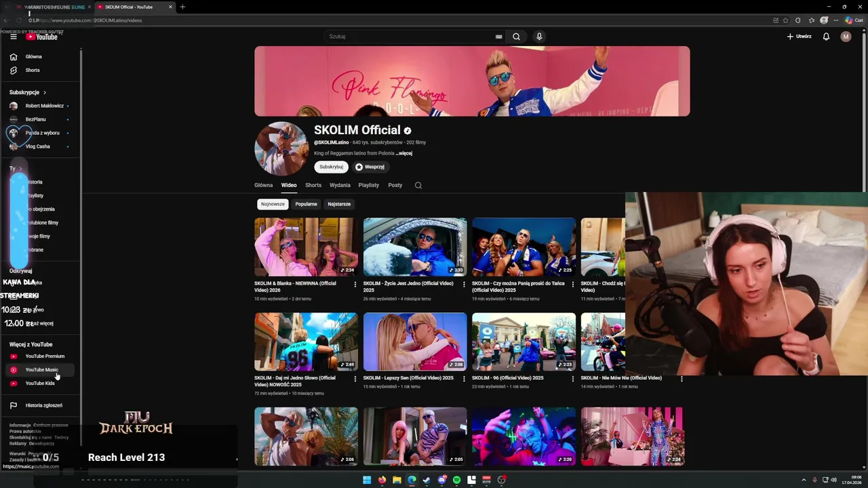Open a new browser tab with plus
This screenshot has width=868, height=488.
182,7
